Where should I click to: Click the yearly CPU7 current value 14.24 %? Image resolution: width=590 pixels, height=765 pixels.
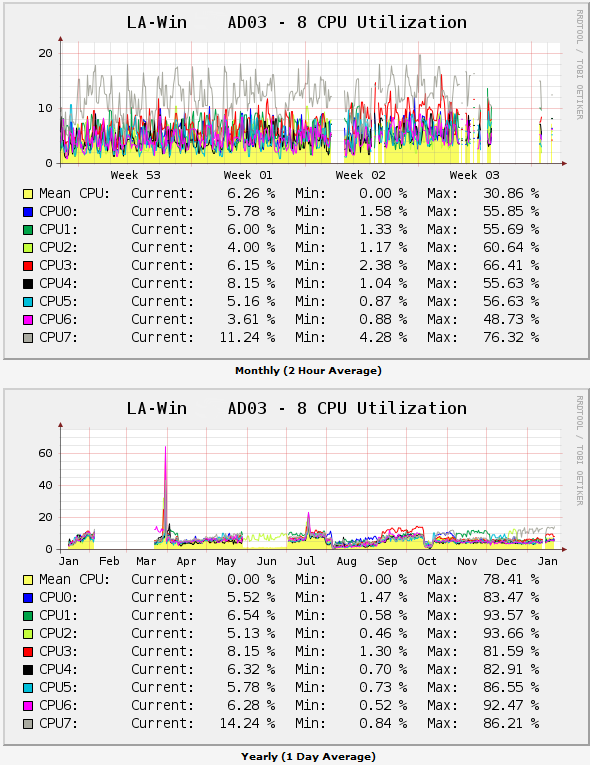[247, 724]
